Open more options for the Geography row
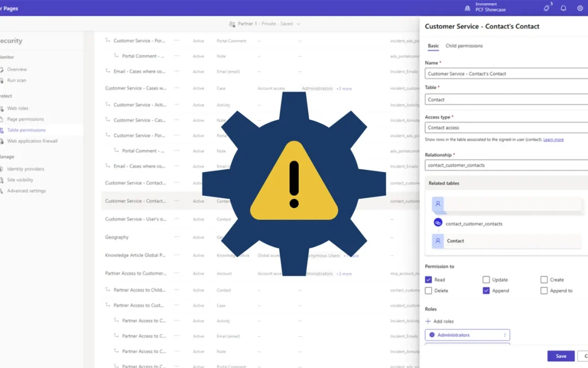The image size is (588, 368). (x=176, y=237)
